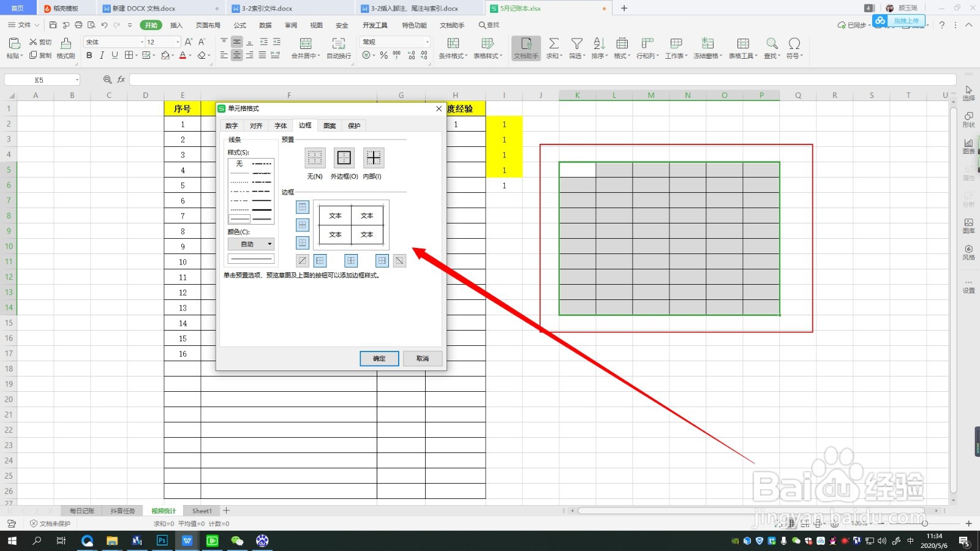The height and width of the screenshot is (551, 980).
Task: Toggle right border button
Action: (382, 261)
